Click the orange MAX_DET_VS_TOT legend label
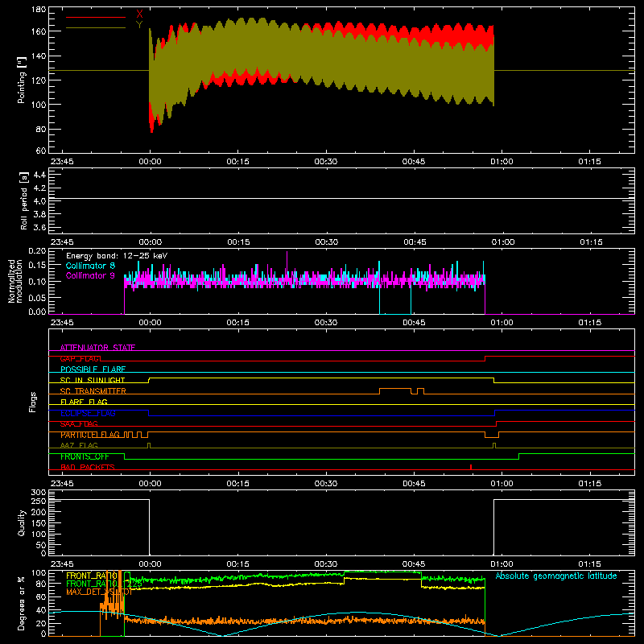644x644 pixels. [99, 592]
